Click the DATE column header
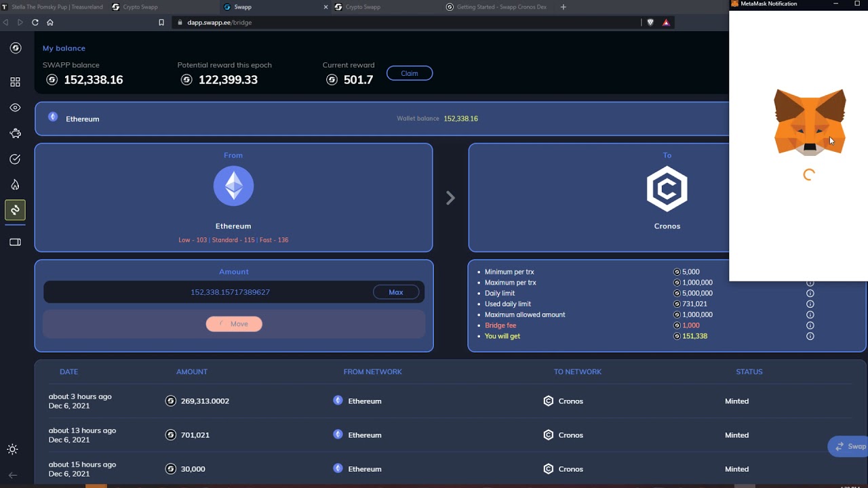The height and width of the screenshot is (488, 868). [68, 371]
